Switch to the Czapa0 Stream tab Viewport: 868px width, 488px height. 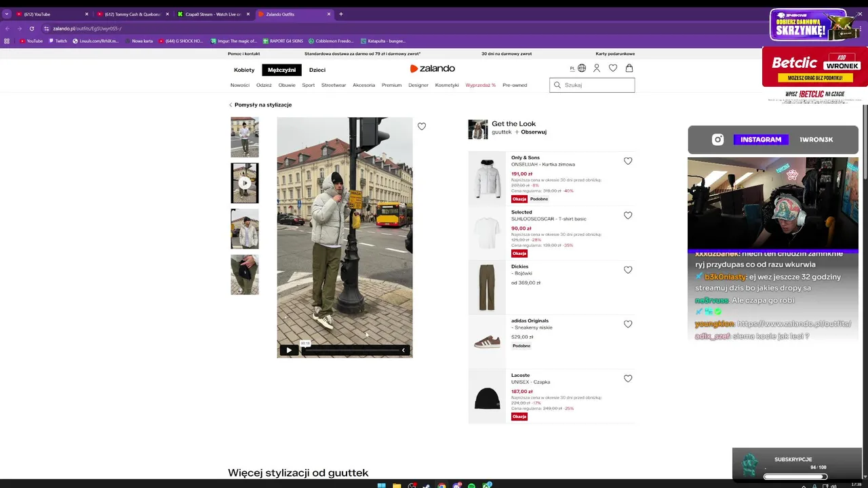point(213,14)
